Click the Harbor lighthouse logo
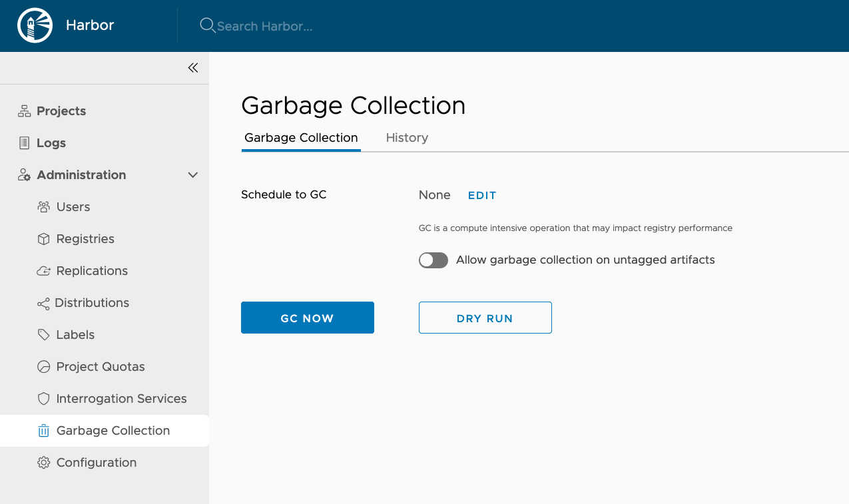Viewport: 849px width, 504px height. 34,25
